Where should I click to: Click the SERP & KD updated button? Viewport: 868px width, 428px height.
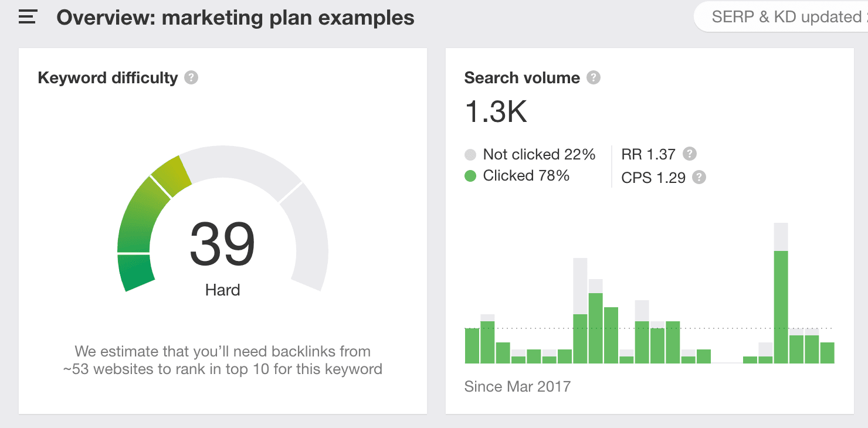click(x=782, y=17)
